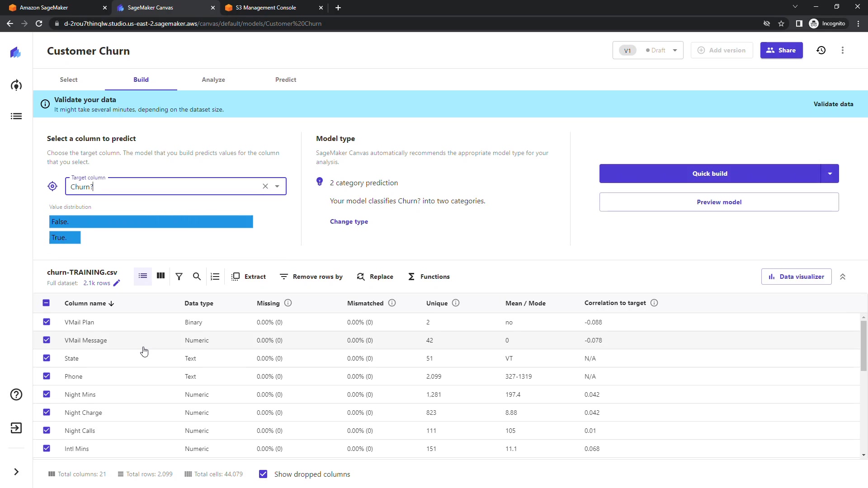The image size is (868, 488).
Task: Collapse the data table panel chevron
Action: pyautogui.click(x=843, y=277)
